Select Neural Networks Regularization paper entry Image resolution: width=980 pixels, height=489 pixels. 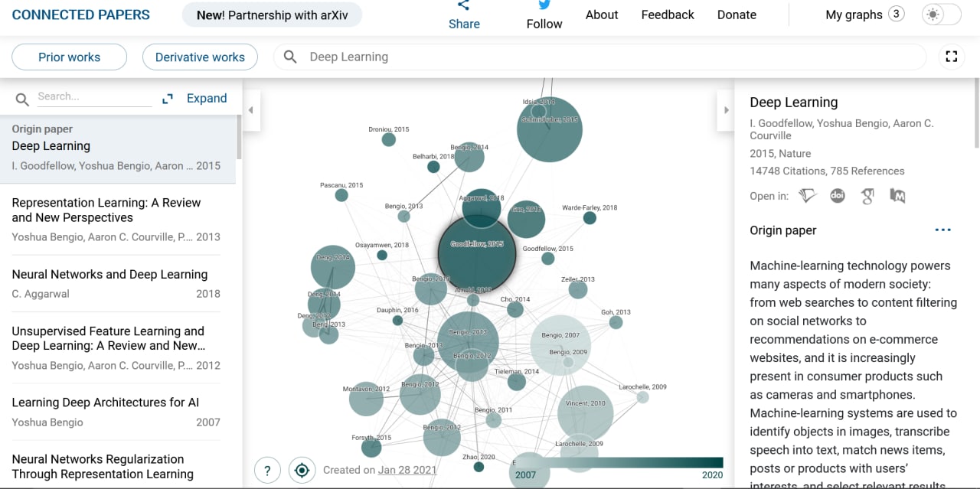116,466
